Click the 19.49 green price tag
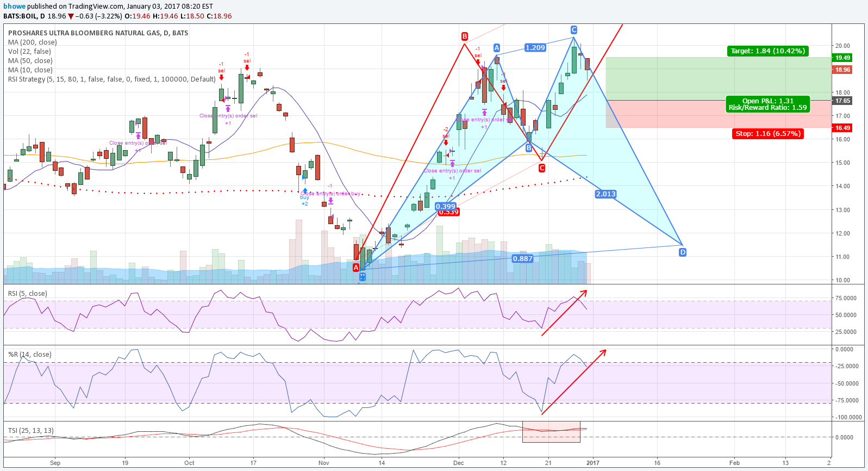 point(842,58)
